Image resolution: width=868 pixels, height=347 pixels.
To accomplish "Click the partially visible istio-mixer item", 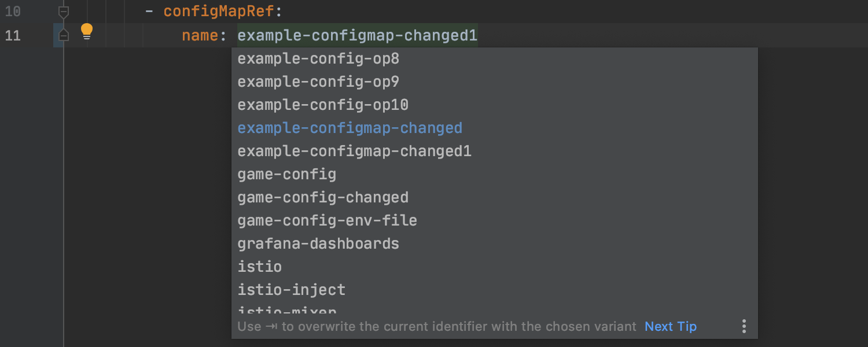I will point(495,309).
